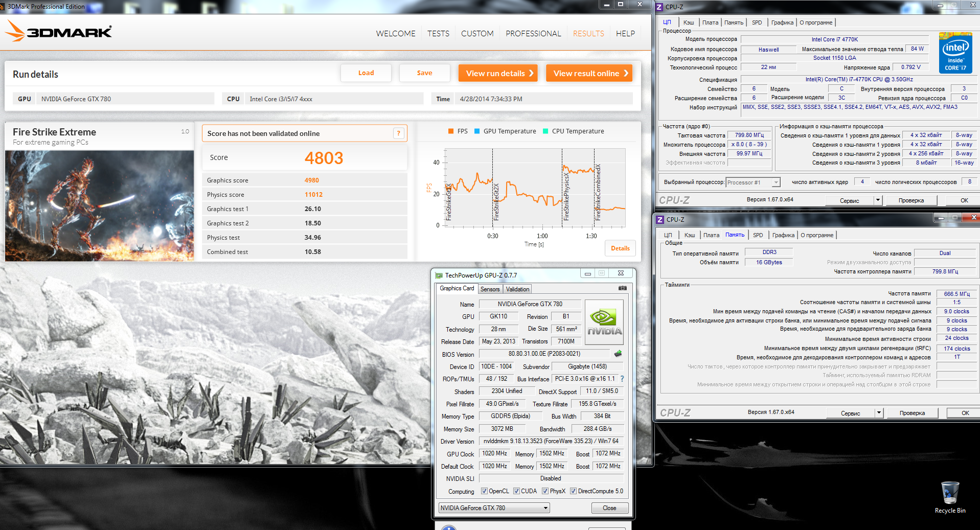The height and width of the screenshot is (530, 980).
Task: Open the Processor #1 dropdown in CPU-Z
Action: 753,182
